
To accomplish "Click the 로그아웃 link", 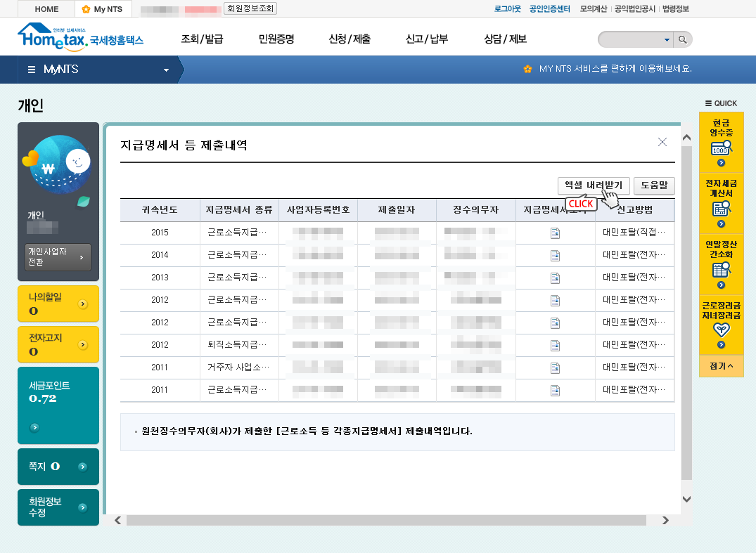I will coord(507,9).
